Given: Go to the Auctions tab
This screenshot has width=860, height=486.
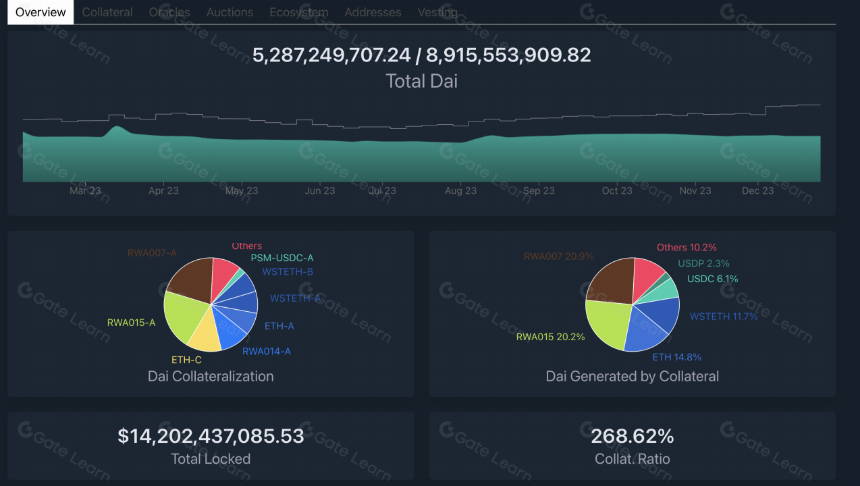Looking at the screenshot, I should pos(230,12).
